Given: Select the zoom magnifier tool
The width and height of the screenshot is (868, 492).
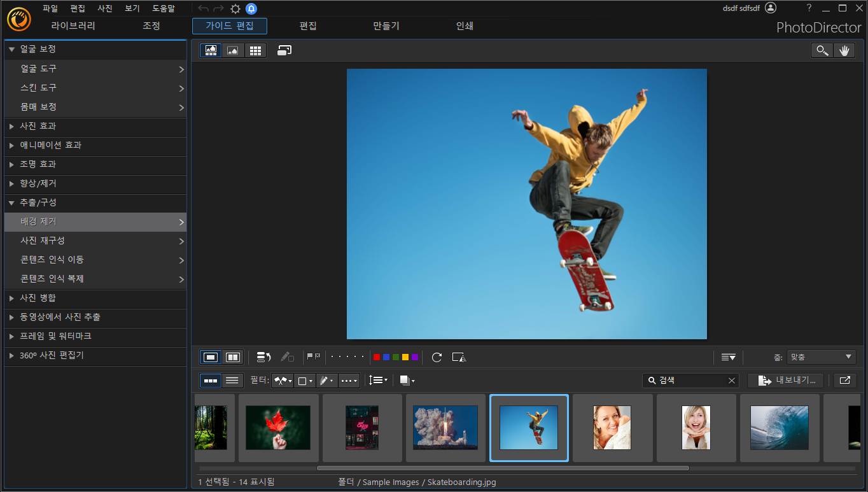Looking at the screenshot, I should 822,50.
